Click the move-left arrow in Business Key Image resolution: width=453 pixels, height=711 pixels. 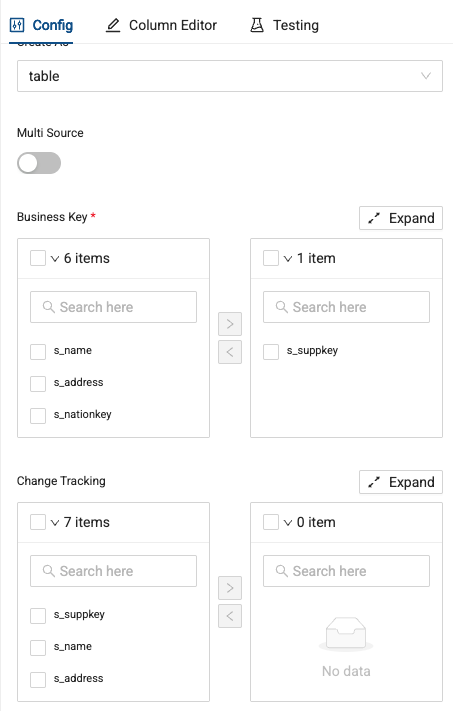pyautogui.click(x=230, y=352)
